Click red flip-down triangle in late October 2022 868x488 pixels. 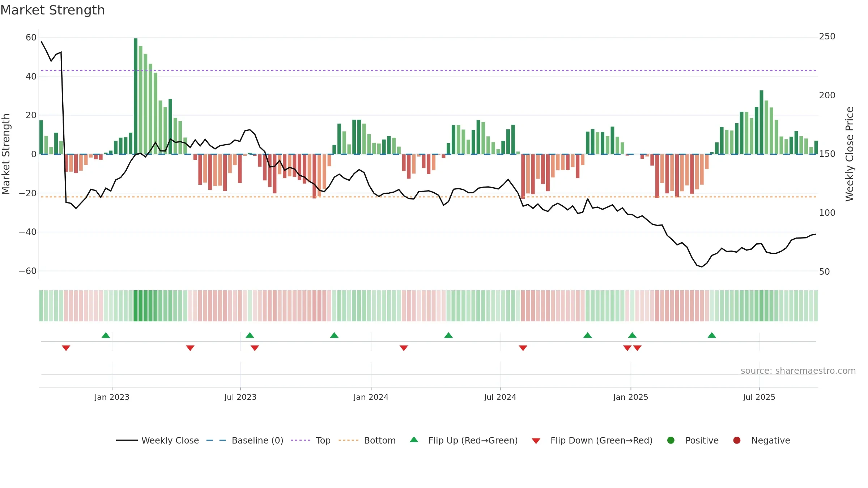pos(66,348)
